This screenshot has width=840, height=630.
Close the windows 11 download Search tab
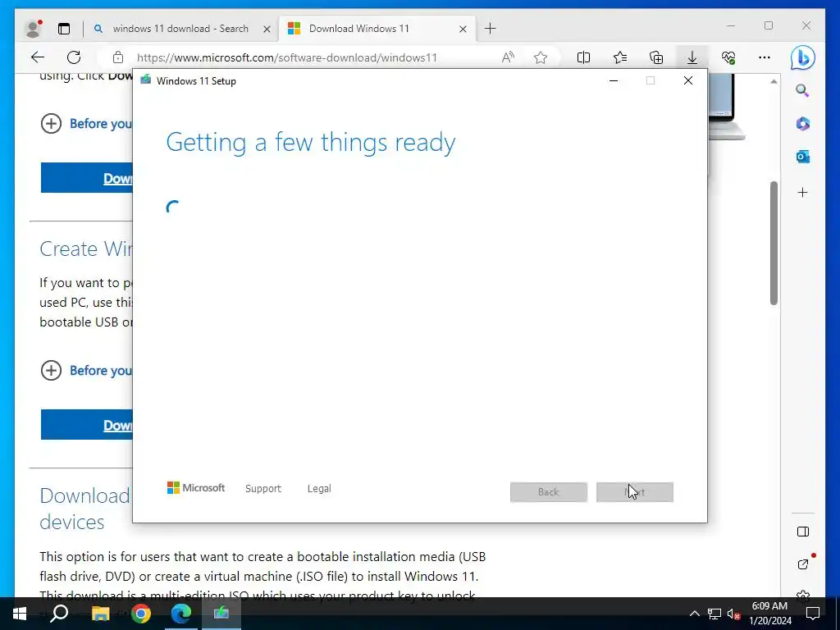tap(267, 29)
